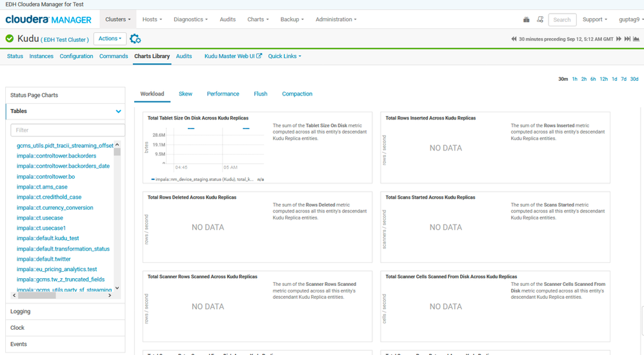644x355 pixels.
Task: Open Audits in the top navigation
Action: click(x=228, y=19)
